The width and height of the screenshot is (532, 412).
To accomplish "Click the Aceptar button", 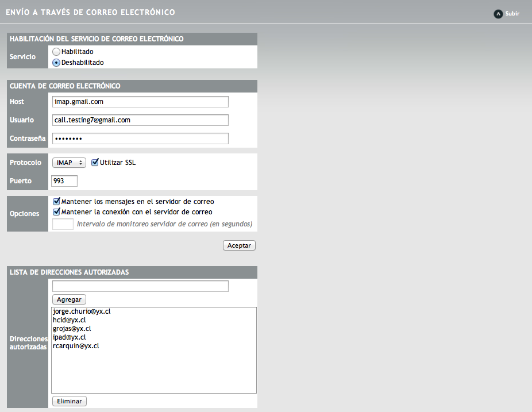I will pyautogui.click(x=239, y=245).
